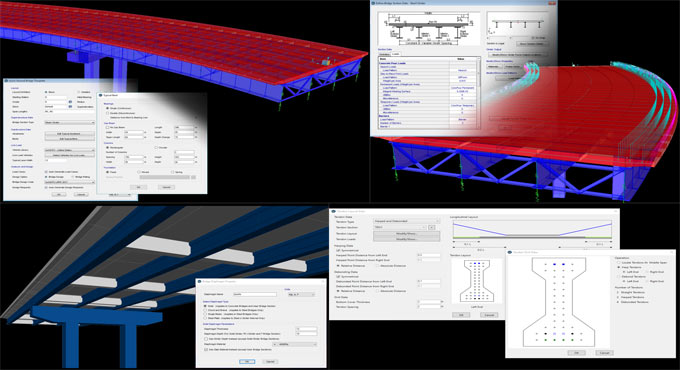The width and height of the screenshot is (680, 370).
Task: Click Number of Columns input in Typical Bent
Action: click(x=184, y=152)
